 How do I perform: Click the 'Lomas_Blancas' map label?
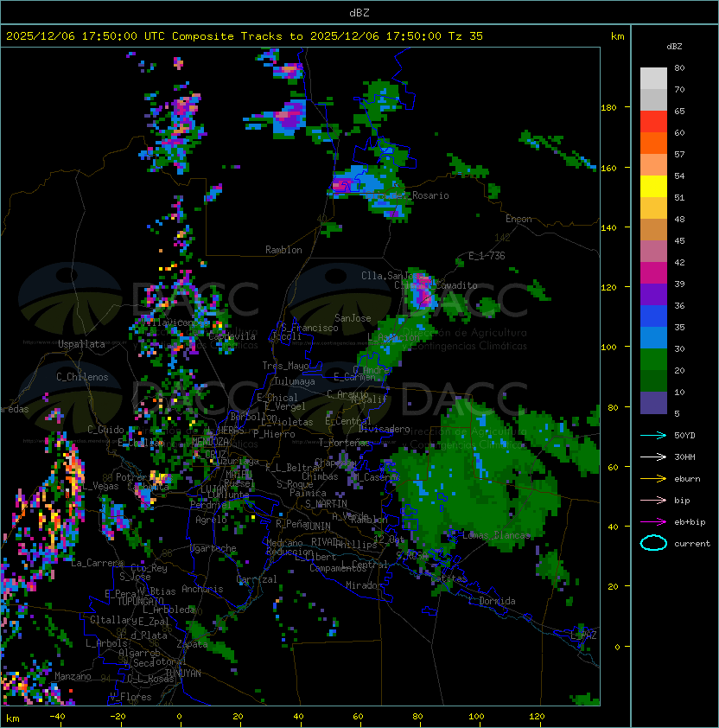[496, 535]
